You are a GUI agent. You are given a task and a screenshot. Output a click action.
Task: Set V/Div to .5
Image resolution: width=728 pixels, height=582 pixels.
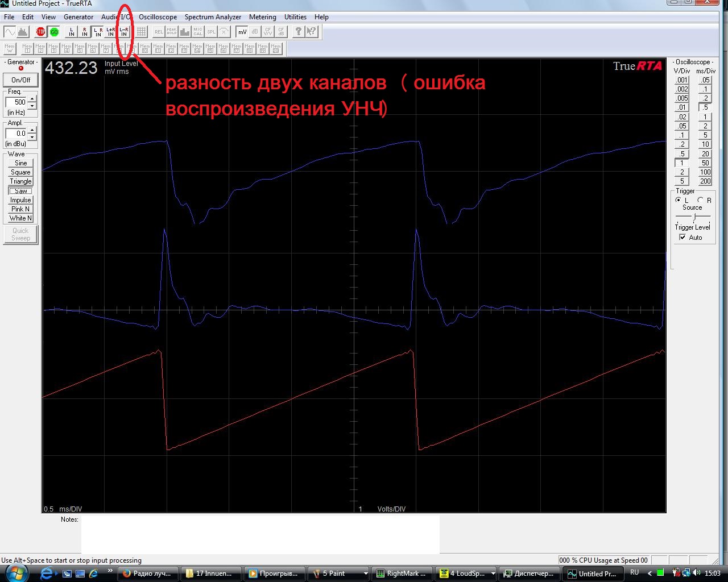click(x=681, y=154)
